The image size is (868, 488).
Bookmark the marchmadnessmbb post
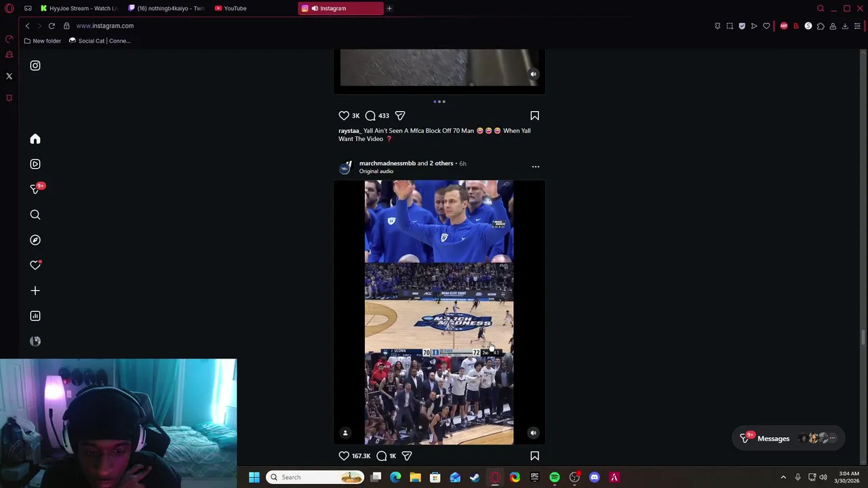tap(534, 456)
